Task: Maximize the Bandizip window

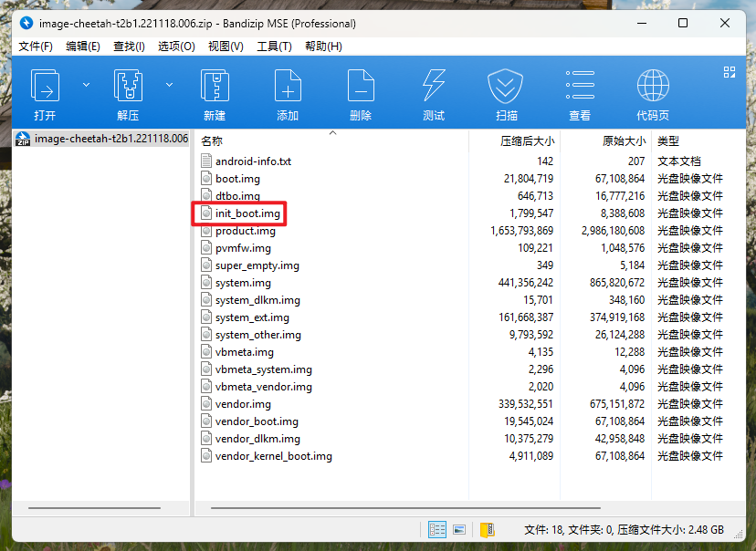Action: (683, 23)
